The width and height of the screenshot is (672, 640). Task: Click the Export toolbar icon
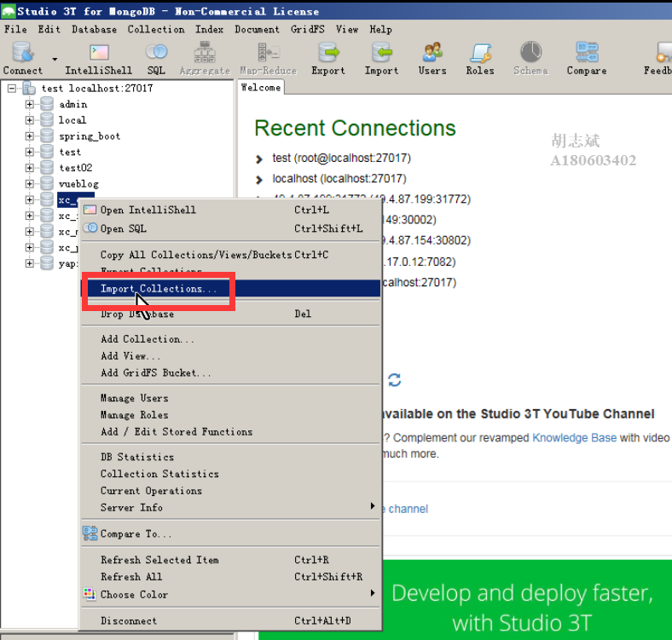click(x=328, y=58)
